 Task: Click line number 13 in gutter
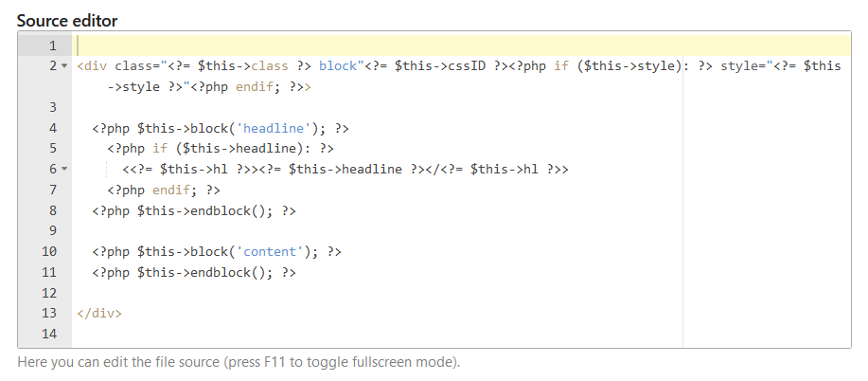(x=49, y=313)
